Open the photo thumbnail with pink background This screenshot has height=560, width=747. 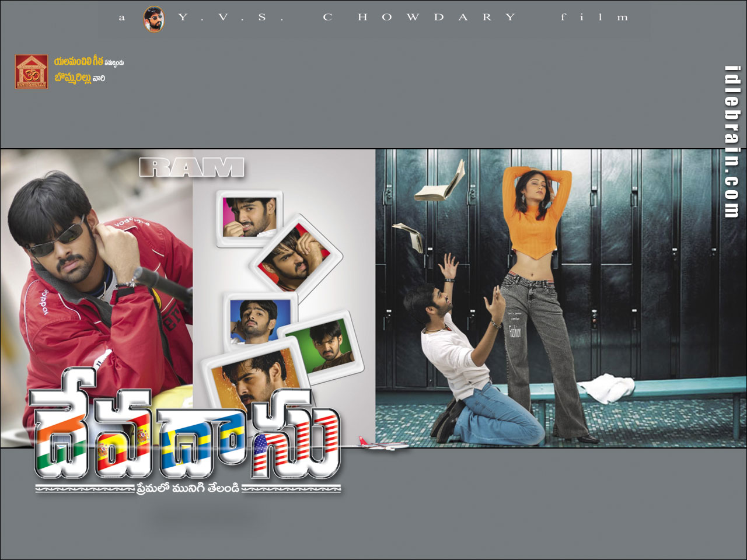coord(250,218)
